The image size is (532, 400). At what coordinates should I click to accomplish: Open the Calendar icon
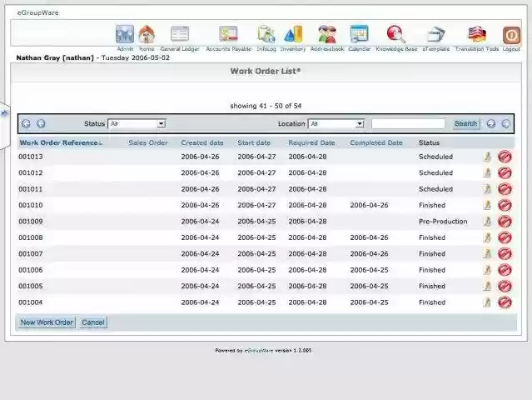pos(360,34)
